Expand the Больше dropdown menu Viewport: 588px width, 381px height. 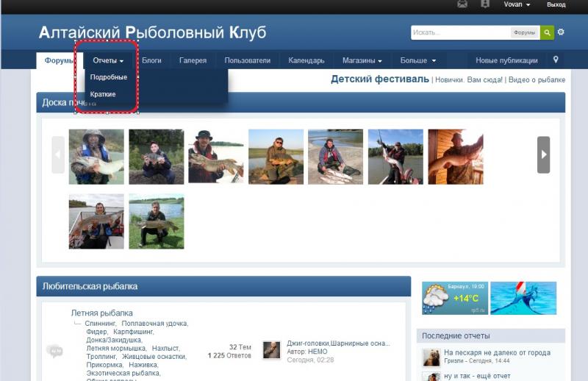(x=417, y=60)
